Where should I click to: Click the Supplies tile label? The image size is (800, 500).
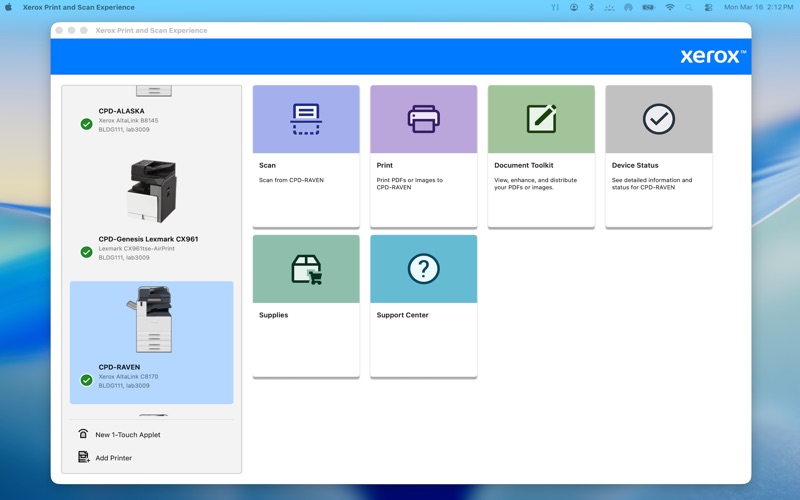pyautogui.click(x=273, y=315)
